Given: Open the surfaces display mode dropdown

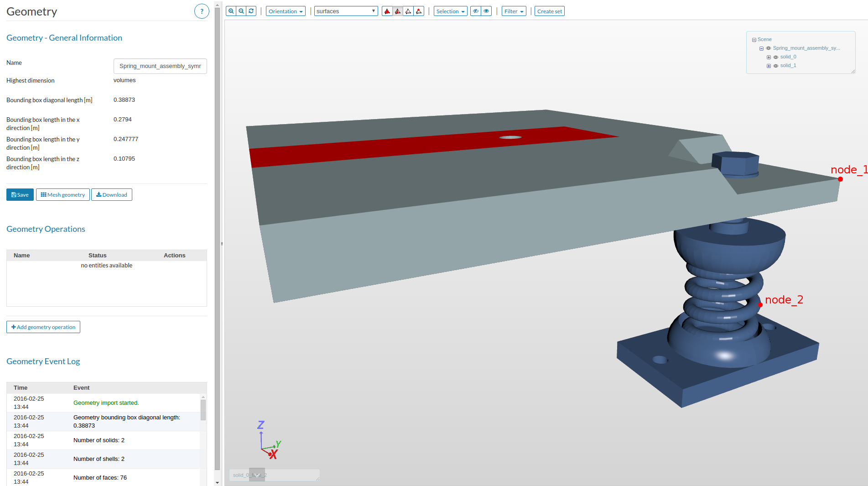Looking at the screenshot, I should pos(346,10).
